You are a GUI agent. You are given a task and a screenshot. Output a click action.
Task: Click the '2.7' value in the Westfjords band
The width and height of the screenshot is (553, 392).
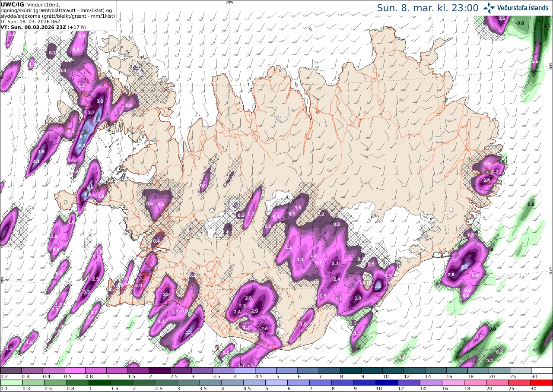pos(91,112)
